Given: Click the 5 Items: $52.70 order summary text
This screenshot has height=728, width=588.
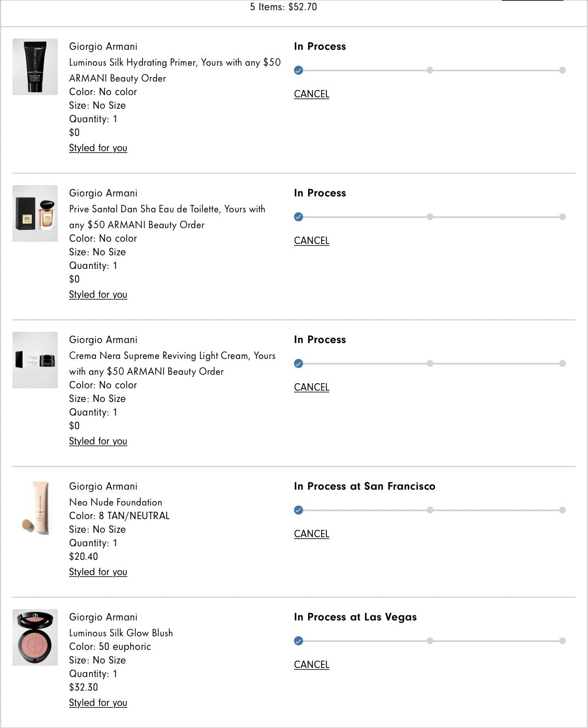Looking at the screenshot, I should pos(282,7).
